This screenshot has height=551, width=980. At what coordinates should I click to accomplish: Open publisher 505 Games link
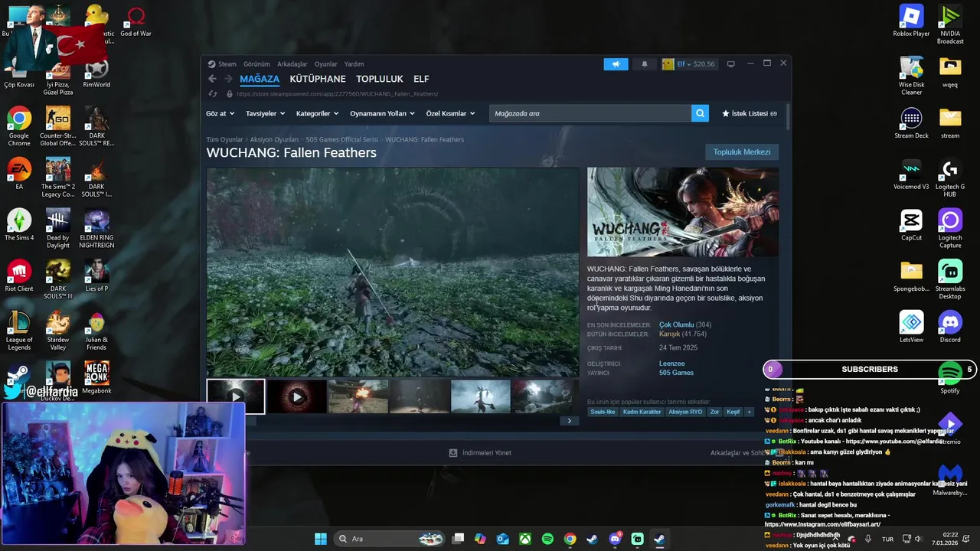click(676, 373)
